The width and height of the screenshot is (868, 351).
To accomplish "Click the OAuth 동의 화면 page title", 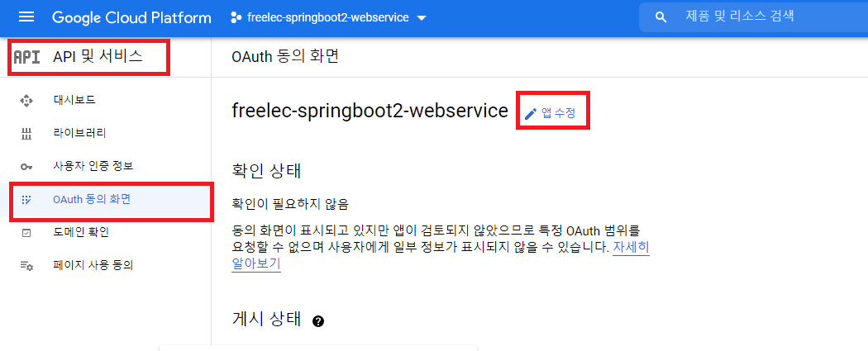I will pos(285,56).
